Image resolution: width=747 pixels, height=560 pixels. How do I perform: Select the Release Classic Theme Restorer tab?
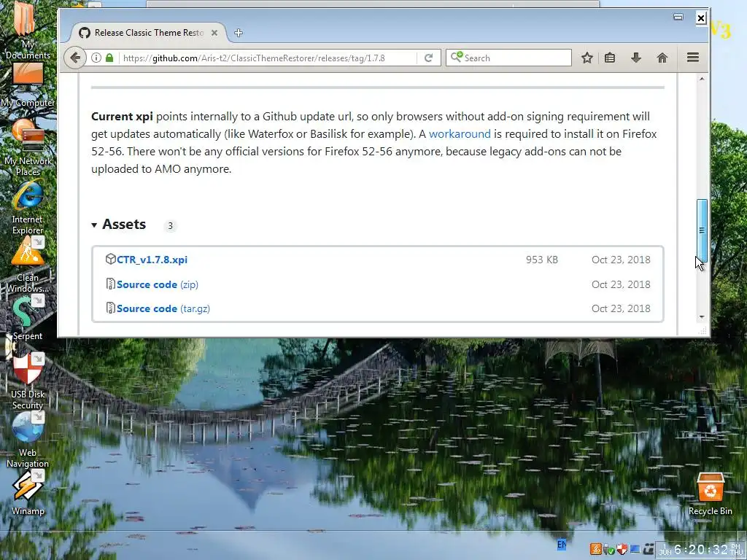pos(149,32)
